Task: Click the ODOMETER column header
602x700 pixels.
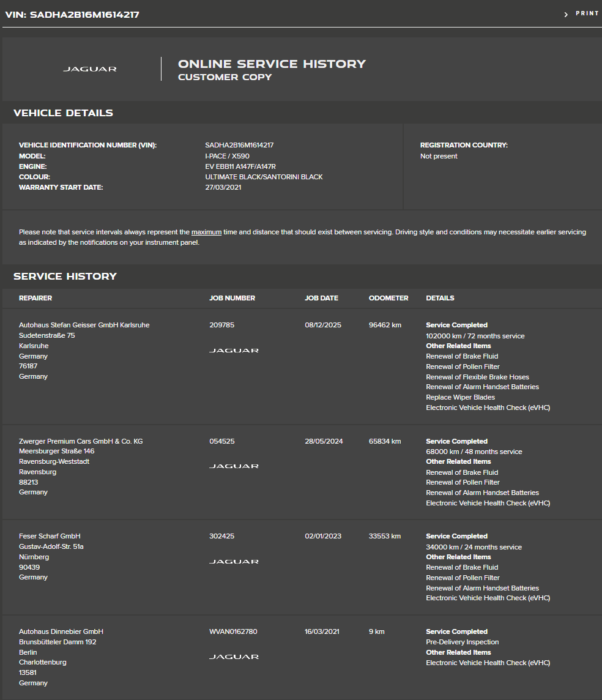Action: [388, 298]
